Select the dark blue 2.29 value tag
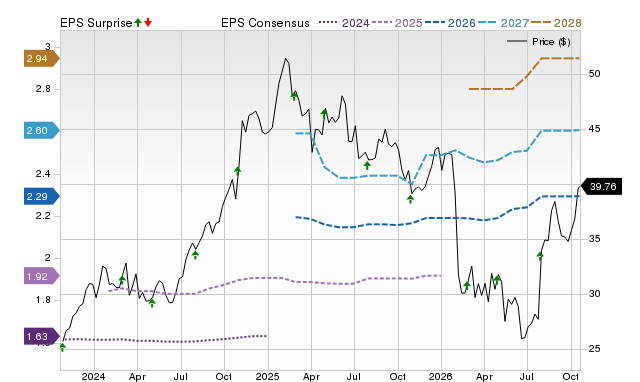Image resolution: width=640 pixels, height=382 pixels. [x=41, y=196]
